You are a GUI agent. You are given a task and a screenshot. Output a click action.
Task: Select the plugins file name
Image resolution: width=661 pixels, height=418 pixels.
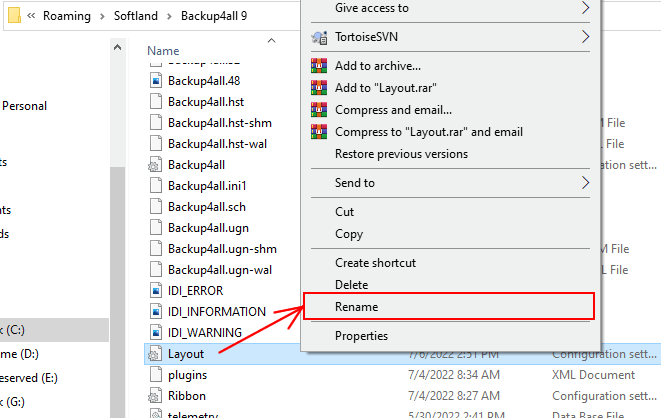(188, 375)
